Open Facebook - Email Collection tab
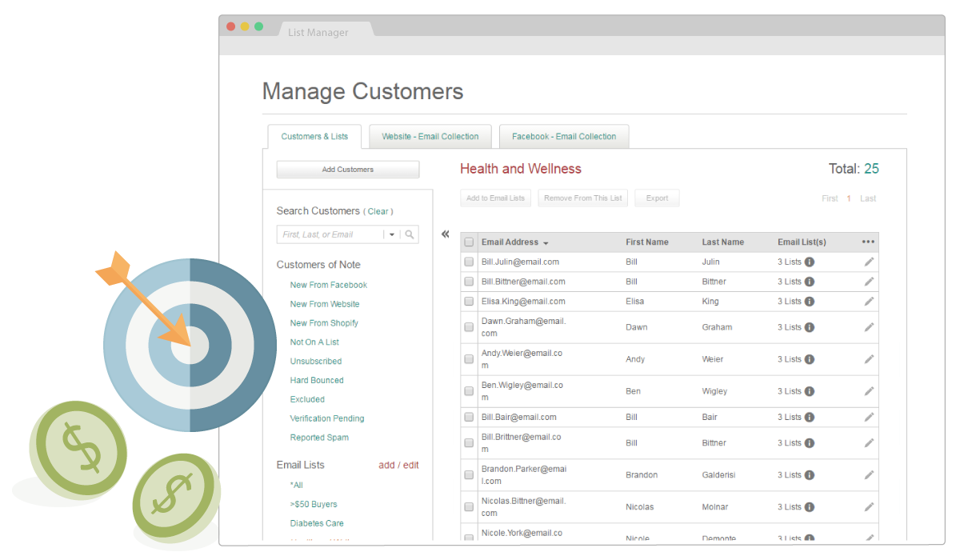Viewport: 960px width, 560px height. [564, 137]
